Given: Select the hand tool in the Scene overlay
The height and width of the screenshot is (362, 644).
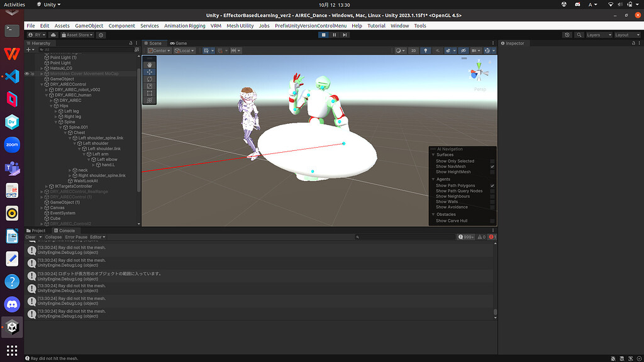Looking at the screenshot, I should pos(149,63).
